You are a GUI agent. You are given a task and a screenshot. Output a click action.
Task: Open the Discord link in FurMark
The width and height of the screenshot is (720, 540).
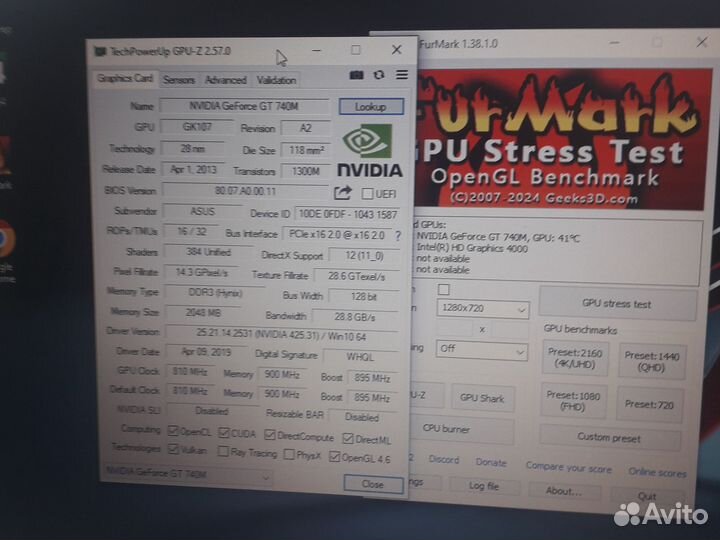[x=444, y=460]
